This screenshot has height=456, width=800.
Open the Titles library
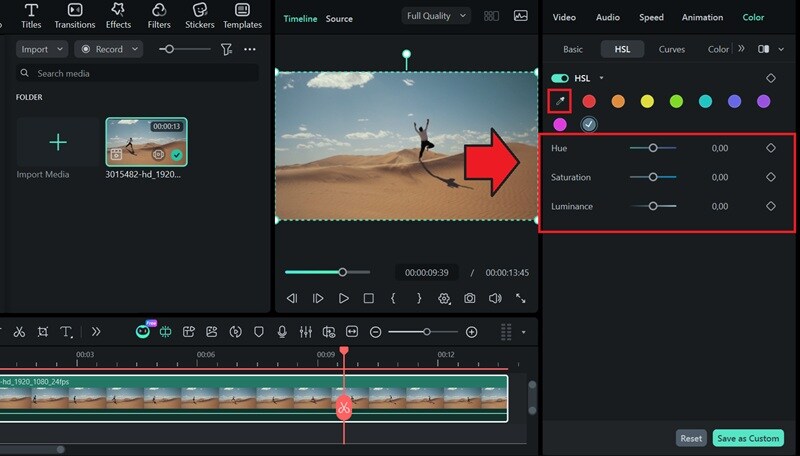(31, 16)
